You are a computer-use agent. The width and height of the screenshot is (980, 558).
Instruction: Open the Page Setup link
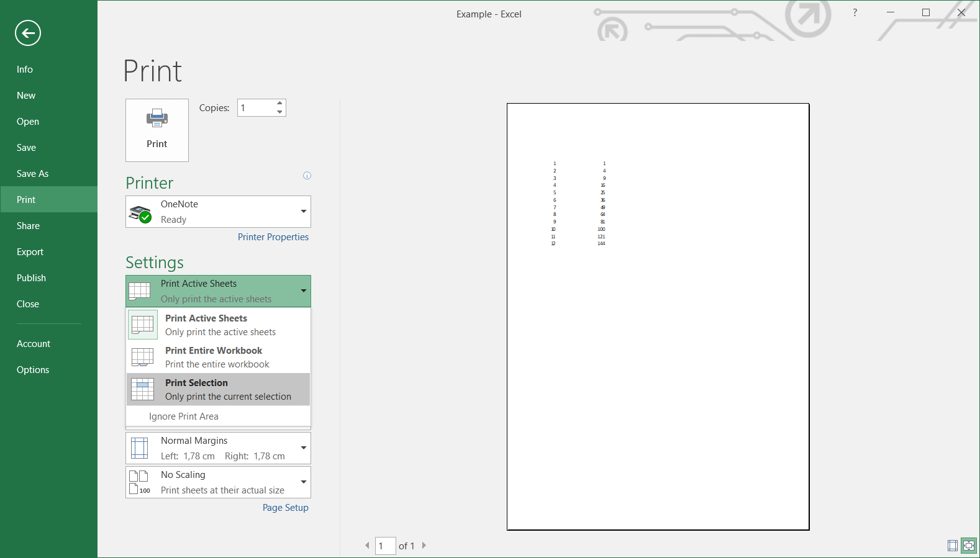coord(285,508)
